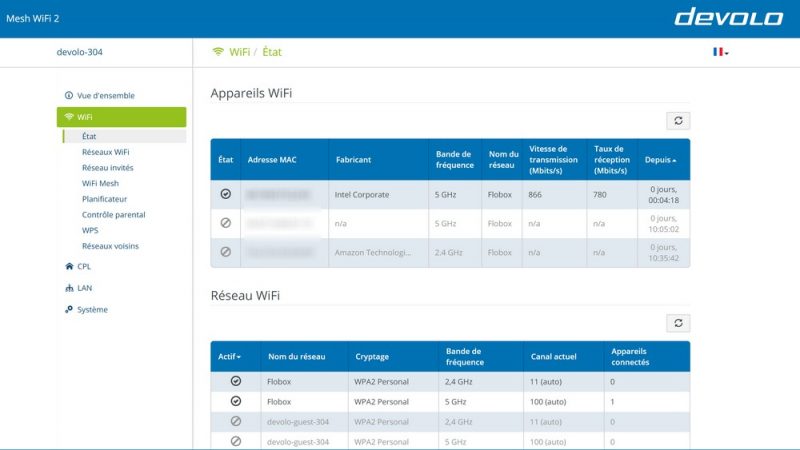The width and height of the screenshot is (800, 450).
Task: Click inactive icon of devolo-guest-304 5 GHz network
Action: tap(236, 441)
